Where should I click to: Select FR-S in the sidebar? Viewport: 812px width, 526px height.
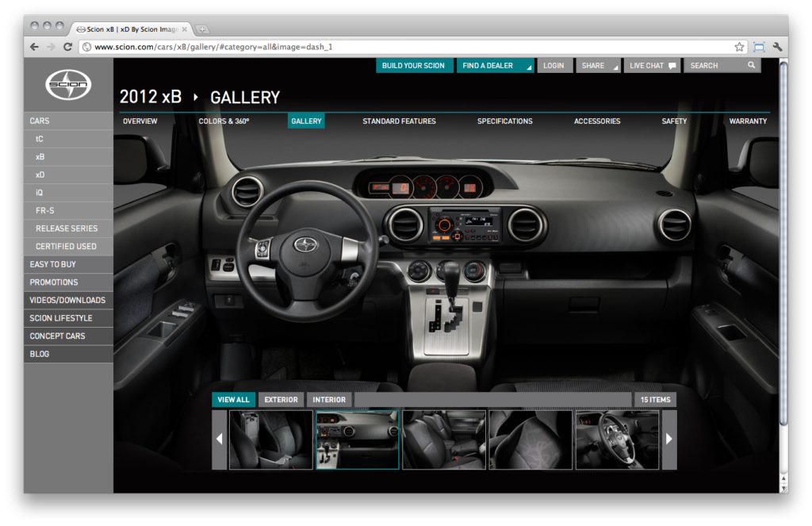coord(68,210)
